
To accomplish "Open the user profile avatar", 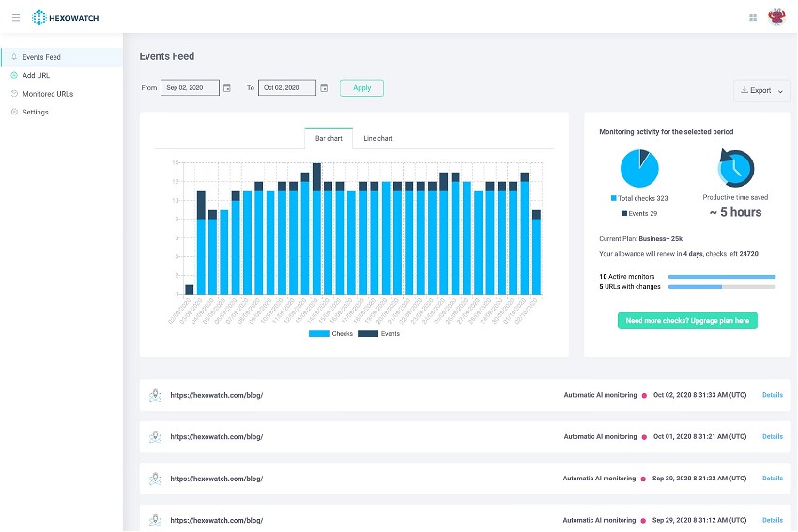I will click(776, 17).
